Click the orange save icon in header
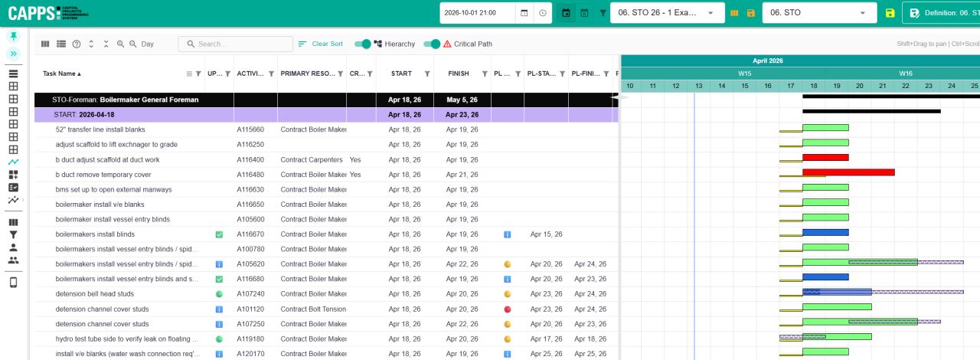The image size is (980, 360). pos(751,13)
